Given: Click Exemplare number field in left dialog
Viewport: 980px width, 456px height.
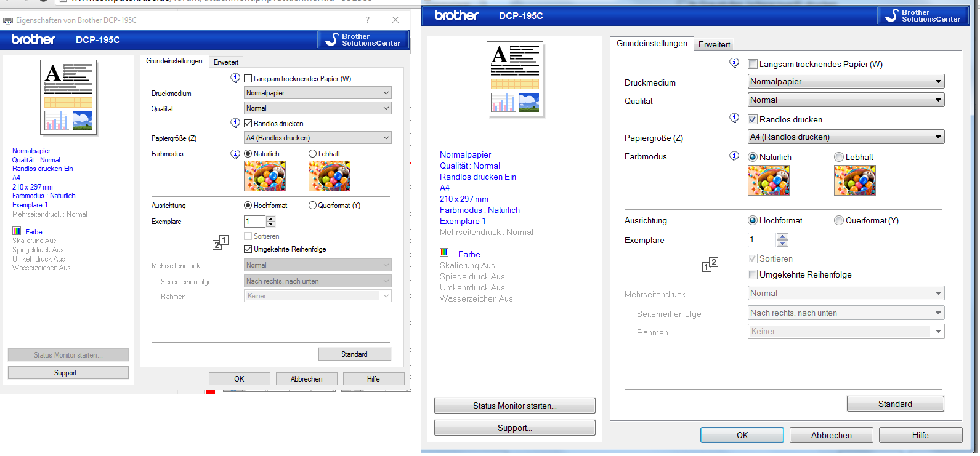Looking at the screenshot, I should click(255, 222).
